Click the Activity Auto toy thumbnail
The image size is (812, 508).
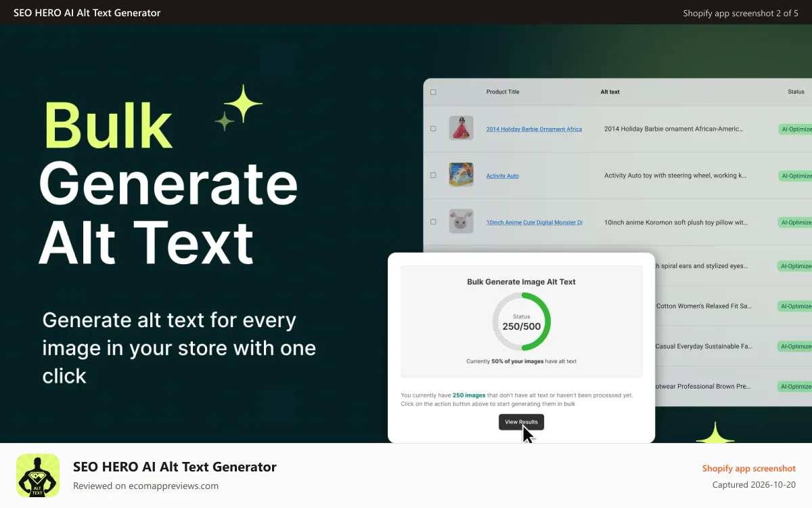[x=461, y=175]
